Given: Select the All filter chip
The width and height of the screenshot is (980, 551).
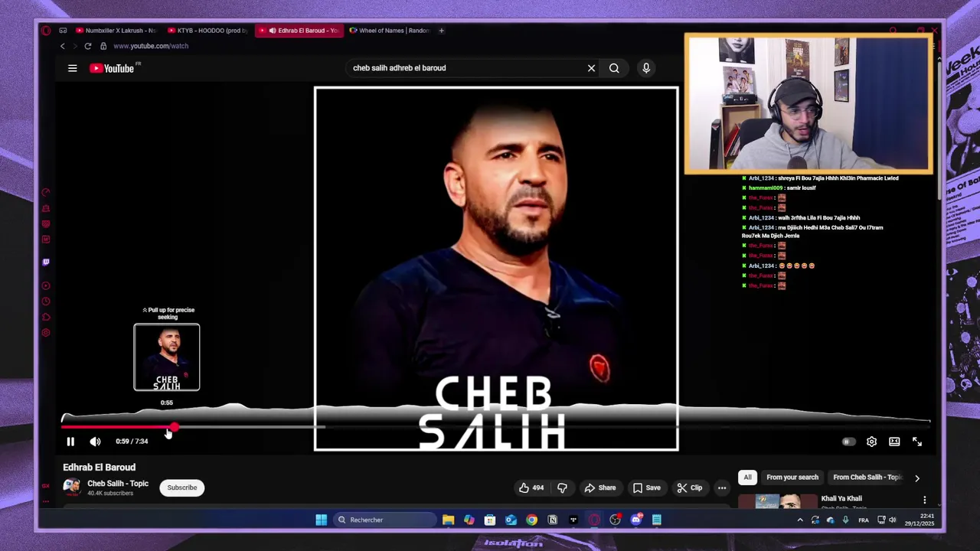Looking at the screenshot, I should (x=747, y=478).
